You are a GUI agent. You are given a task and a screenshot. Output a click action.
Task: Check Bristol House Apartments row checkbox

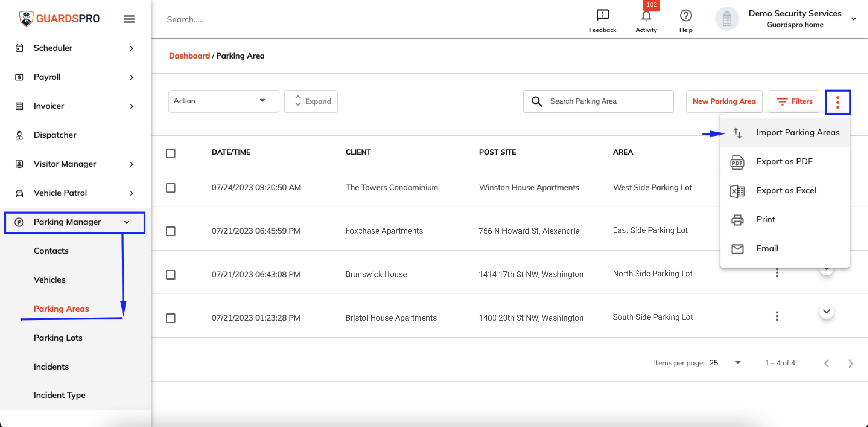tap(171, 318)
